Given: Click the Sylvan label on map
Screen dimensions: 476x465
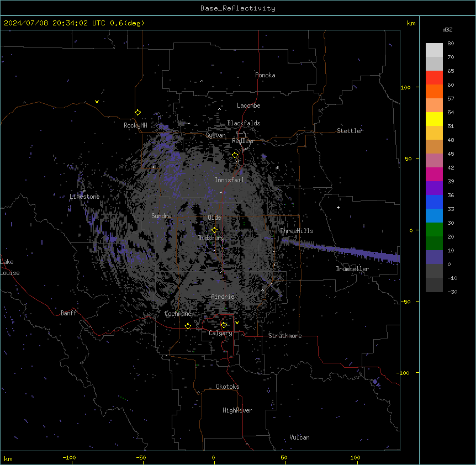Looking at the screenshot, I should pos(215,135).
